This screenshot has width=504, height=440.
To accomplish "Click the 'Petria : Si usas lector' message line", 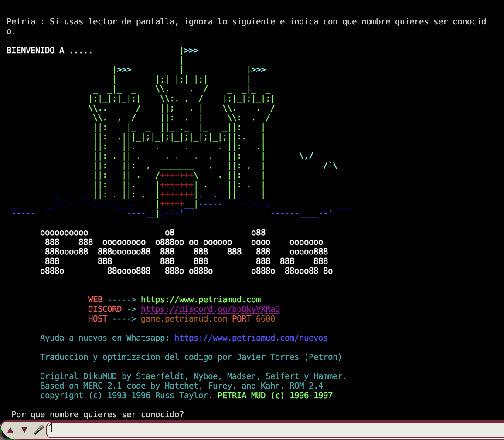I will click(x=246, y=26).
